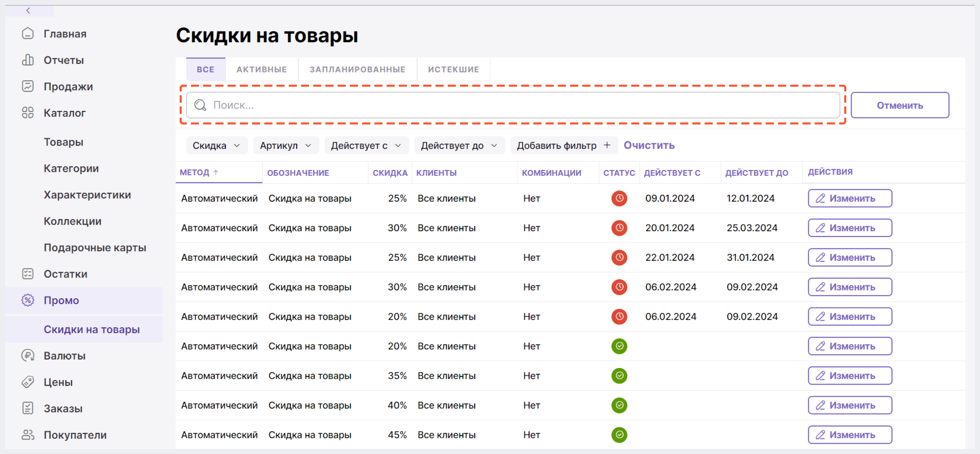Click Изменить for the 20.01.2024 discount
The image size is (980, 454).
pos(850,228)
